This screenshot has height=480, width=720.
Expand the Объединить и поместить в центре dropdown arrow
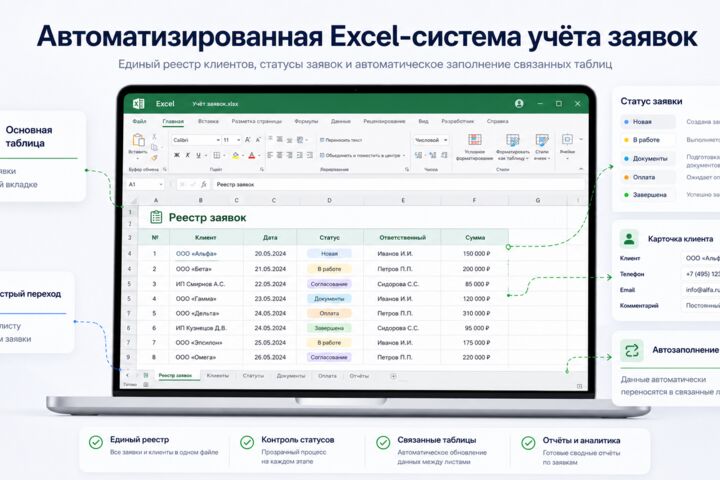click(x=404, y=156)
